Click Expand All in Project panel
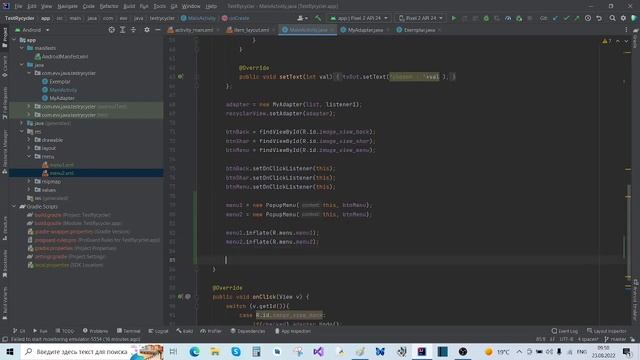 pos(122,30)
